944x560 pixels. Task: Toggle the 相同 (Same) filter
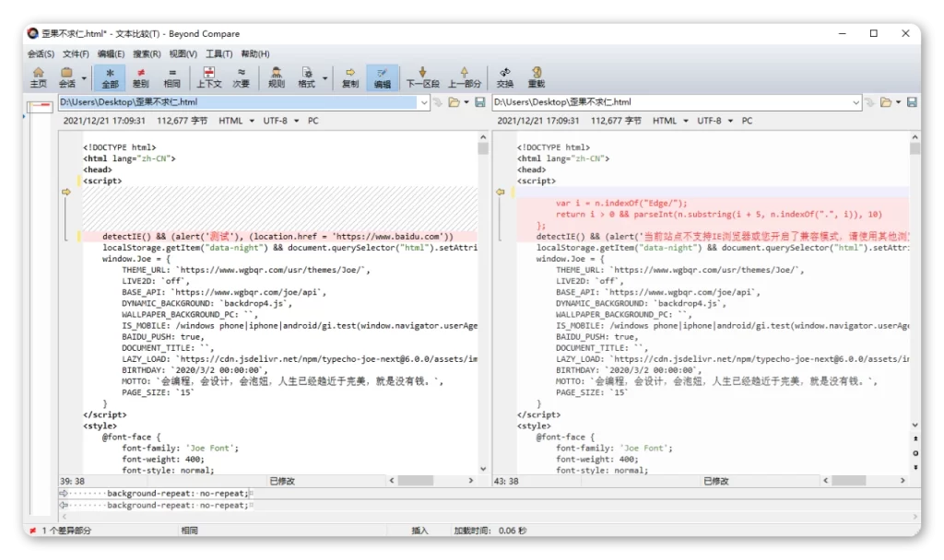(x=171, y=77)
